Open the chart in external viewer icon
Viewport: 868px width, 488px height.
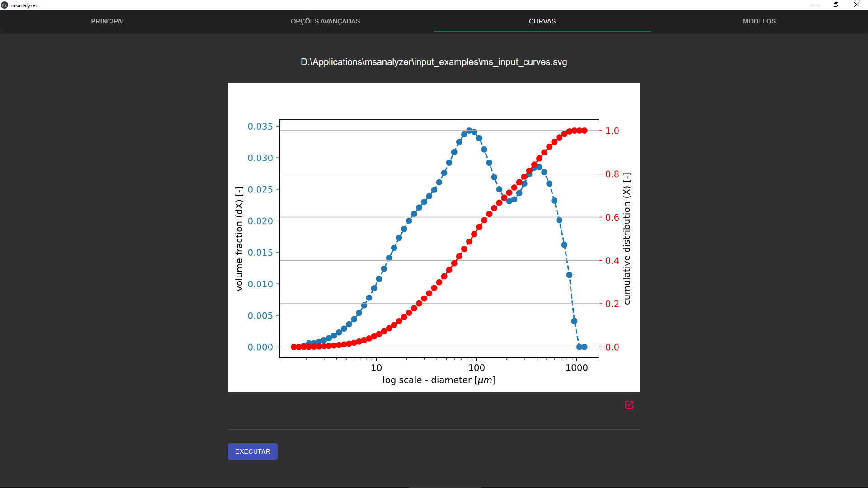629,405
